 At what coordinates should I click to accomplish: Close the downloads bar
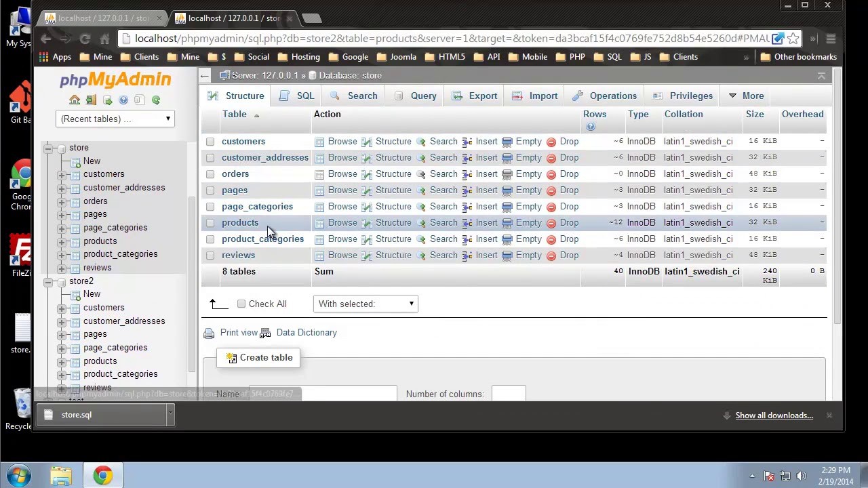coord(829,415)
